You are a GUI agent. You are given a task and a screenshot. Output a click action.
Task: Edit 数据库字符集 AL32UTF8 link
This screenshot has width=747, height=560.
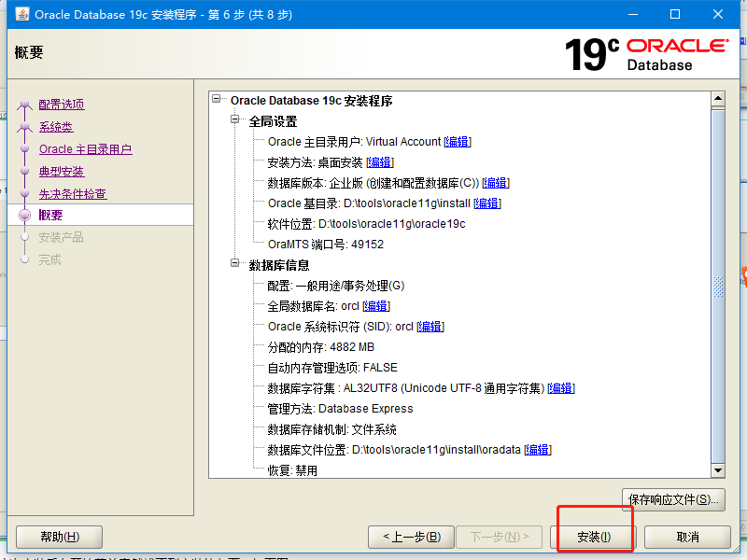(561, 388)
